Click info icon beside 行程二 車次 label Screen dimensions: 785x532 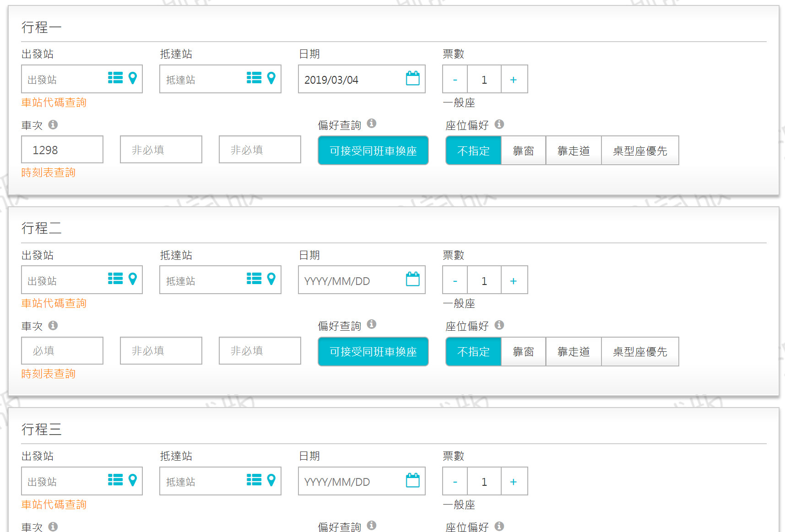53,325
